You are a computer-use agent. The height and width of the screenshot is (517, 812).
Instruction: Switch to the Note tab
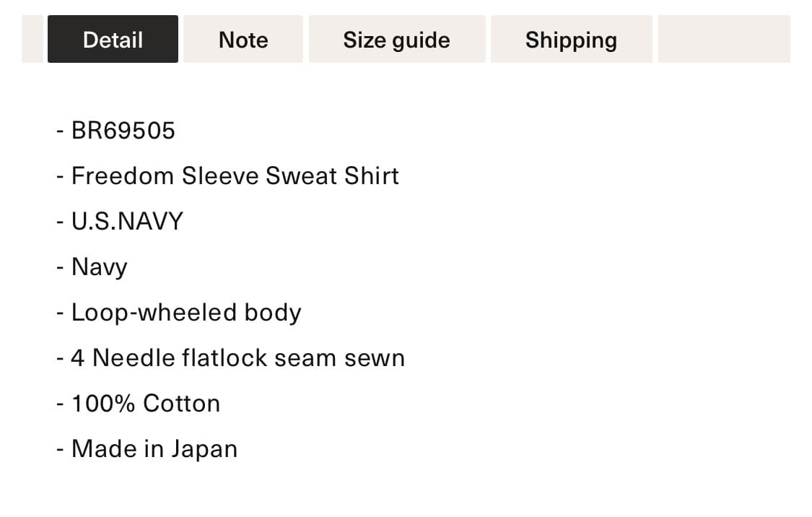coord(243,40)
